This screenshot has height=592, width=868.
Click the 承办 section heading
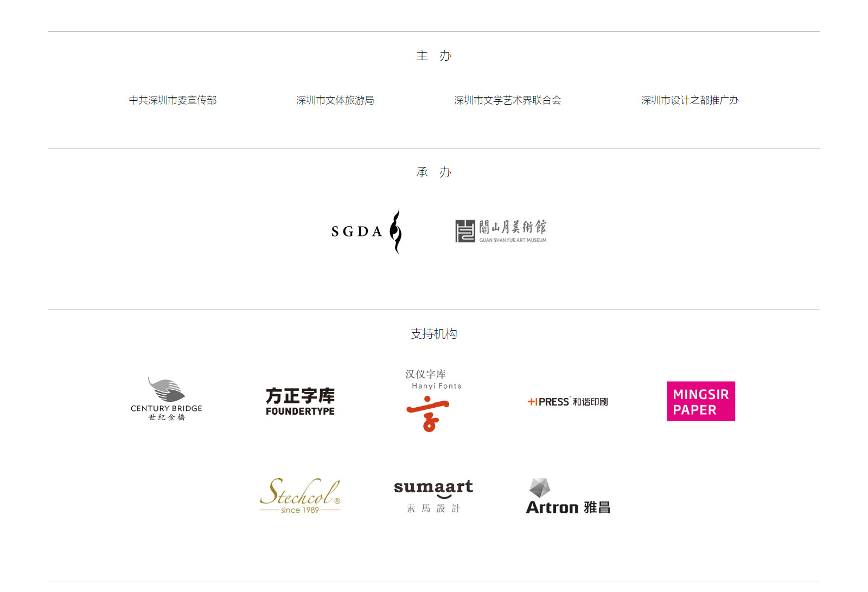coord(433,172)
